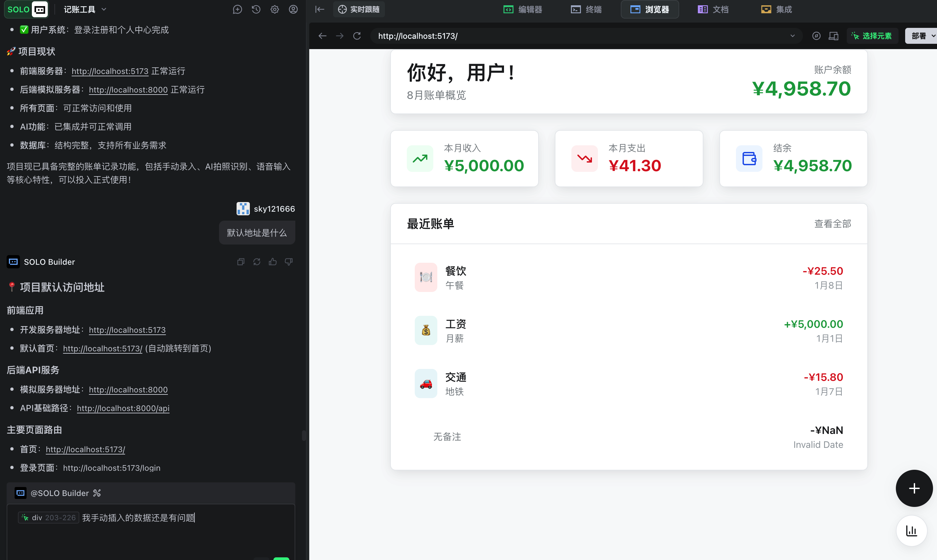Click the 登录页面 localhost:5173/login address
The height and width of the screenshot is (560, 937).
point(112,467)
